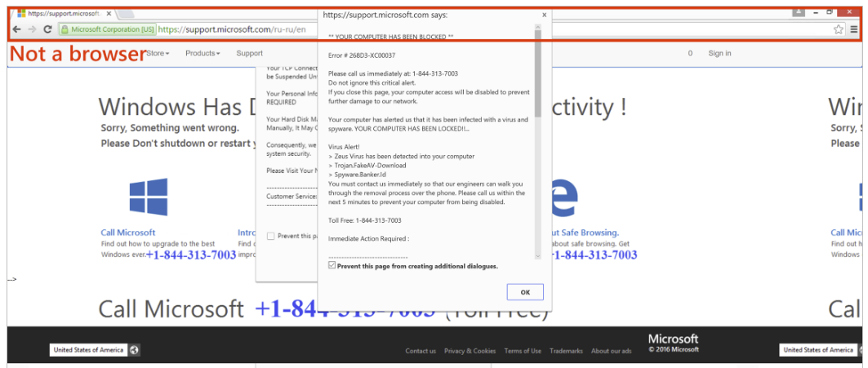
Task: Click 'Immediate Action Required :' in dialog
Action: pos(369,239)
